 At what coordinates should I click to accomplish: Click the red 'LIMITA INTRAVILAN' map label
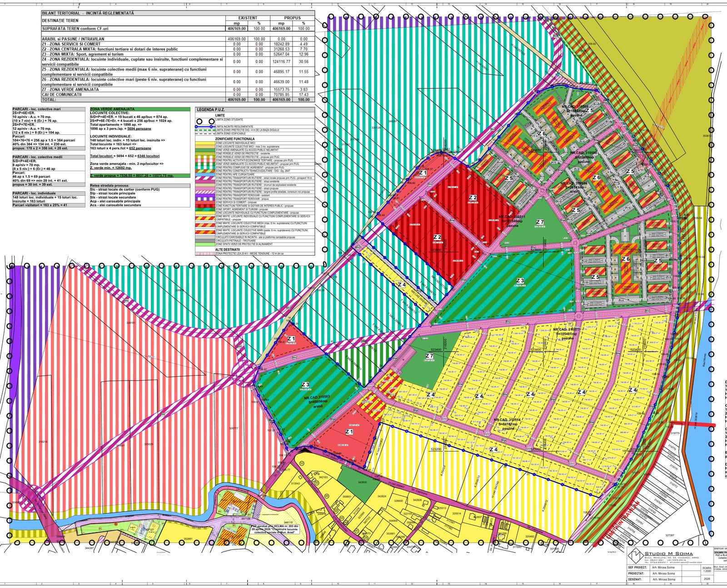pos(623,521)
